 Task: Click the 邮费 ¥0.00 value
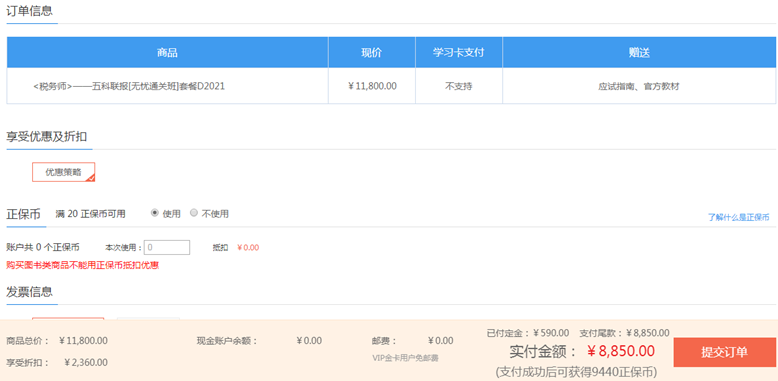pos(441,341)
